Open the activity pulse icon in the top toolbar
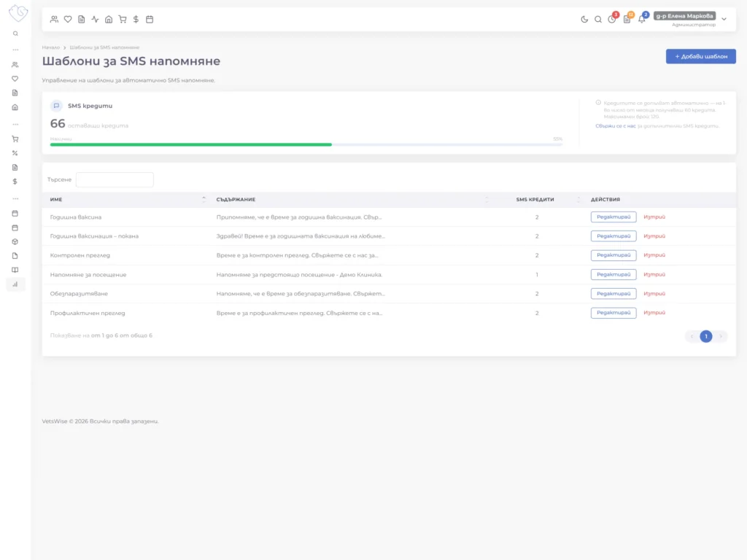 [96, 20]
